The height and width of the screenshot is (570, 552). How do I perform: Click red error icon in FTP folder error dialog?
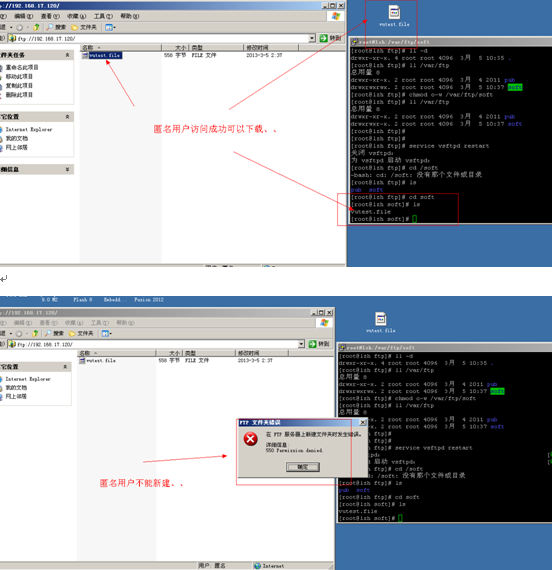click(x=251, y=439)
